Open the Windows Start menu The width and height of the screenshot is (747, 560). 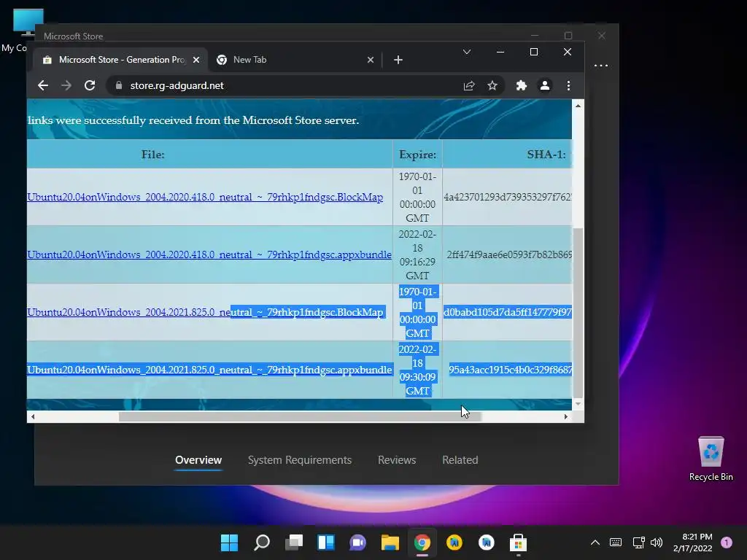pos(229,542)
